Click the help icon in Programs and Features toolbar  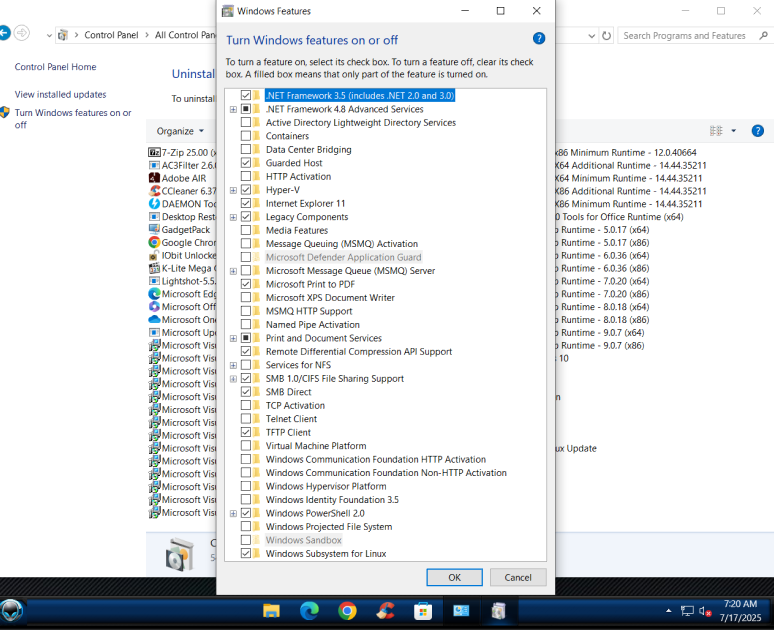pos(757,131)
